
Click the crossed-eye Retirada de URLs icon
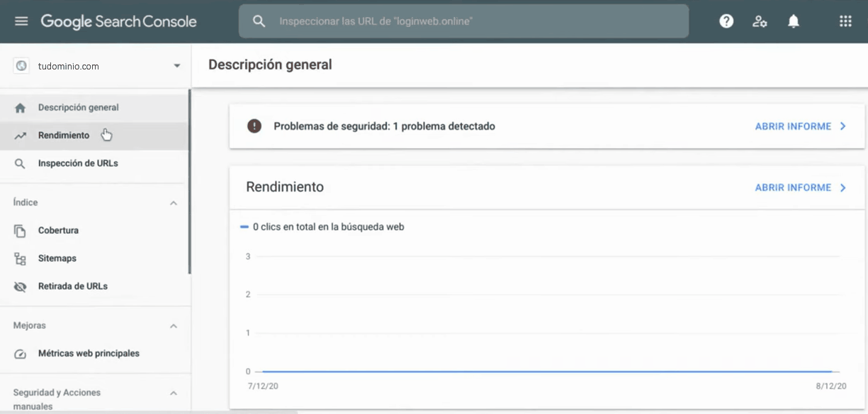click(x=20, y=286)
